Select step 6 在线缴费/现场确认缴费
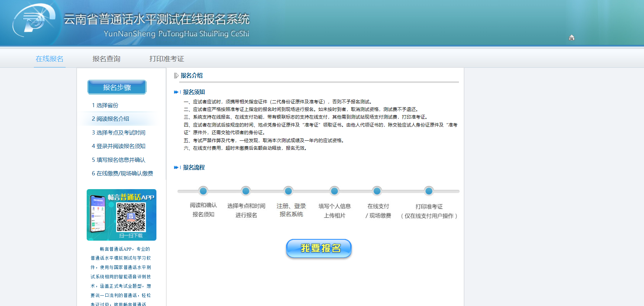 122,173
